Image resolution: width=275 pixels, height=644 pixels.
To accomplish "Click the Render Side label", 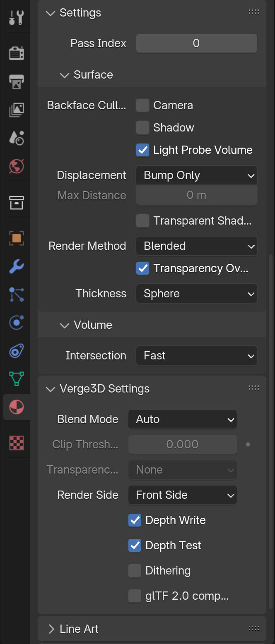I will (x=88, y=495).
